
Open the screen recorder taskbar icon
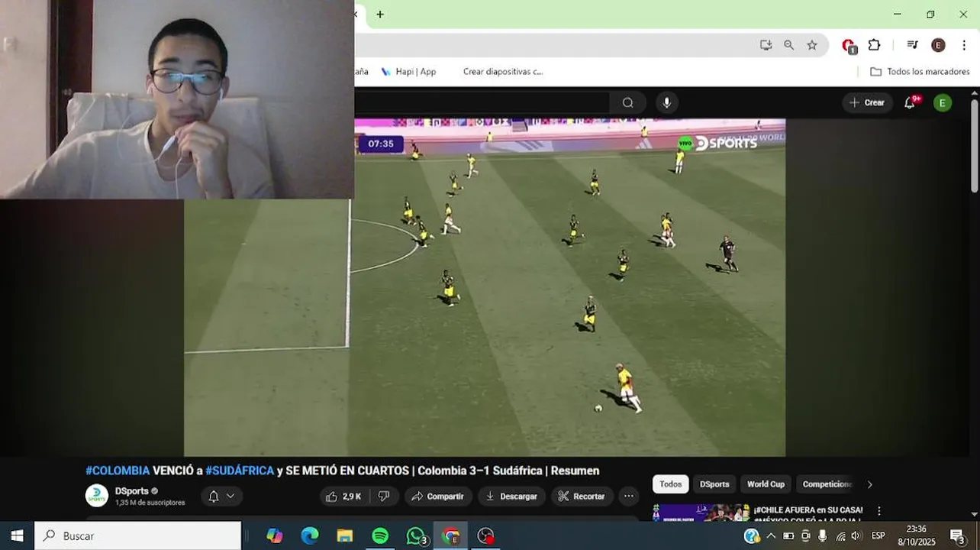coord(486,536)
